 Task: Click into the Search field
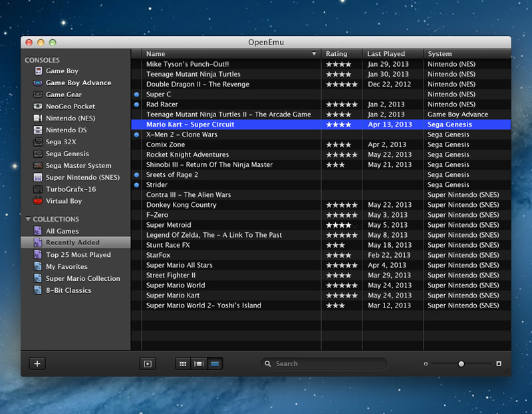[x=324, y=363]
